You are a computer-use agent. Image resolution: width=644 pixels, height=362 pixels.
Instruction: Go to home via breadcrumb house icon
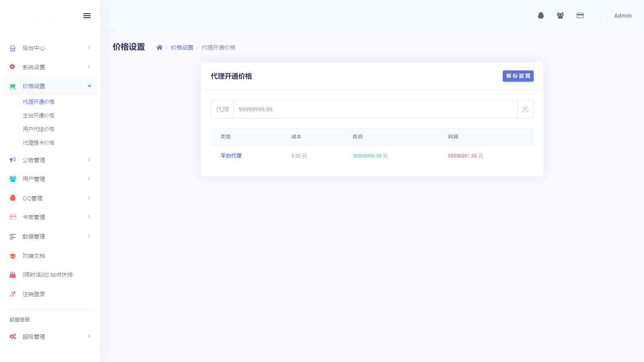(159, 47)
